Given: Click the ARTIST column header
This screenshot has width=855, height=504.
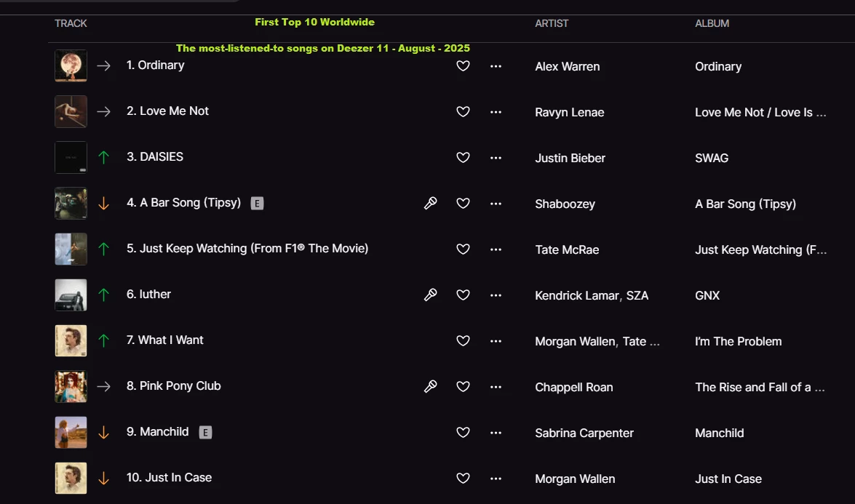Looking at the screenshot, I should [x=552, y=23].
